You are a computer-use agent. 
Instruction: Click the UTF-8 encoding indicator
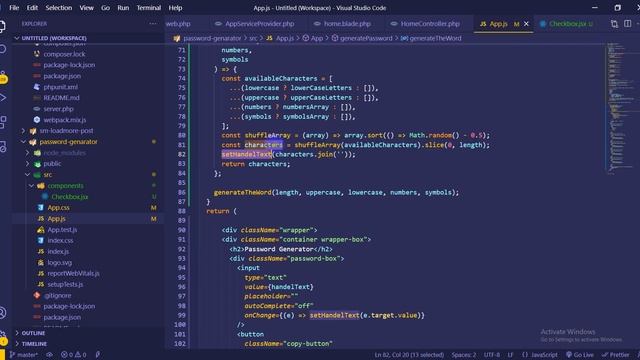pyautogui.click(x=492, y=355)
